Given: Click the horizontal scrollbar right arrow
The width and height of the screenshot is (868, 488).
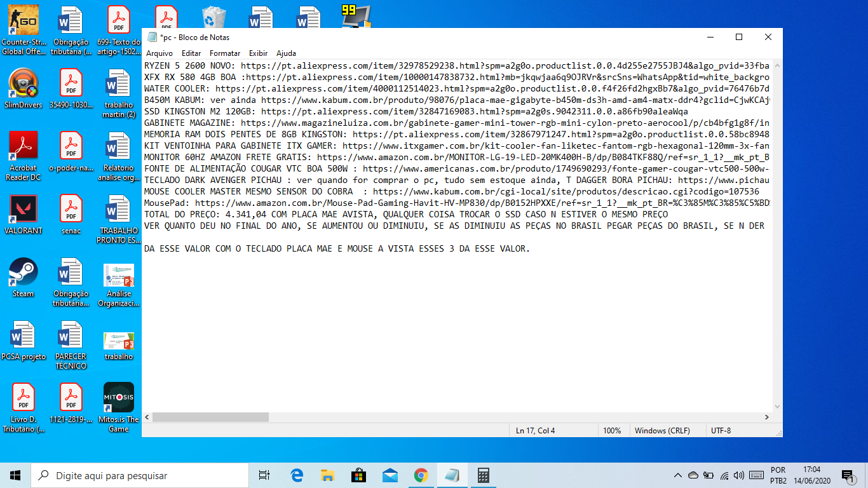Looking at the screenshot, I should (766, 417).
